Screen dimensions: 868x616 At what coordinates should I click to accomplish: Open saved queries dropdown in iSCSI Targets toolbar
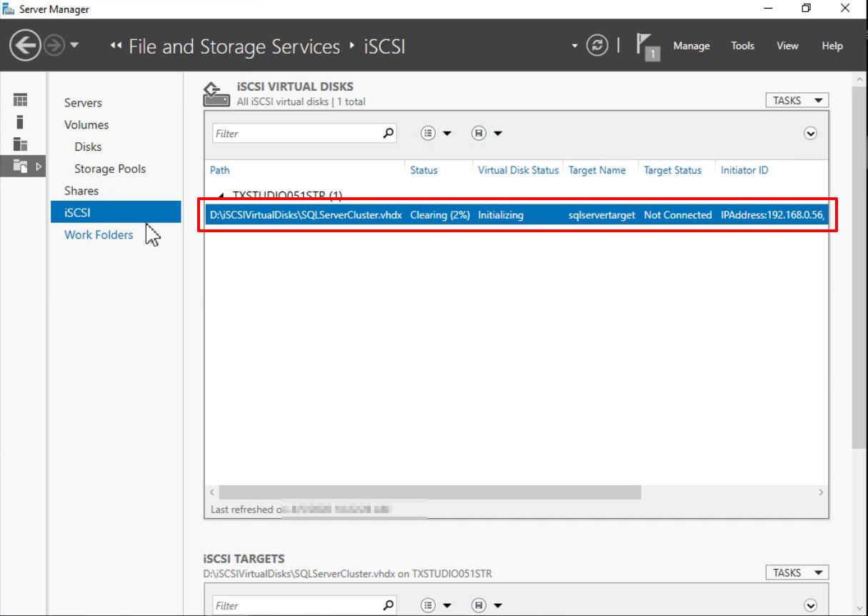tap(487, 605)
